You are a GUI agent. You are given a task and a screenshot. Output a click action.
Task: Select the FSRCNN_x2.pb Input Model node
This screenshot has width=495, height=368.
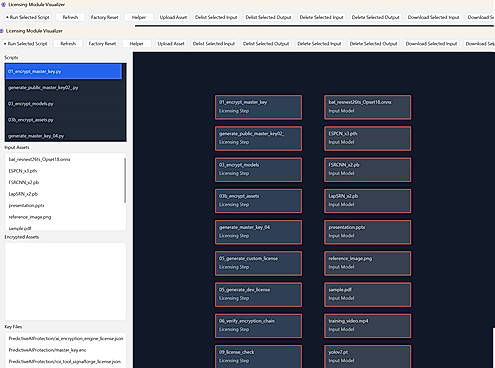(x=367, y=169)
